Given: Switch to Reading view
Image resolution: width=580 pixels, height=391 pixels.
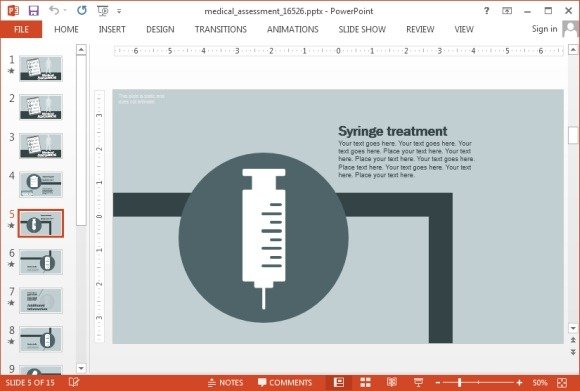Looking at the screenshot, I should [x=392, y=382].
